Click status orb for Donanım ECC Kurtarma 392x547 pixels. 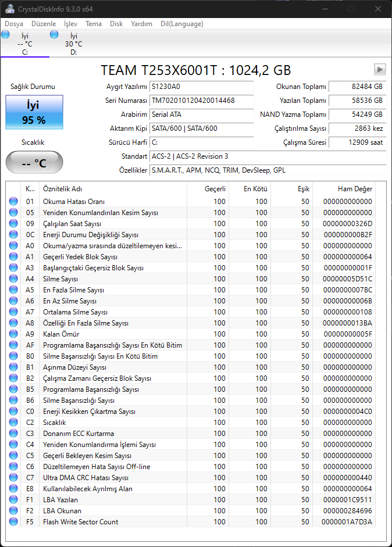coord(13,433)
